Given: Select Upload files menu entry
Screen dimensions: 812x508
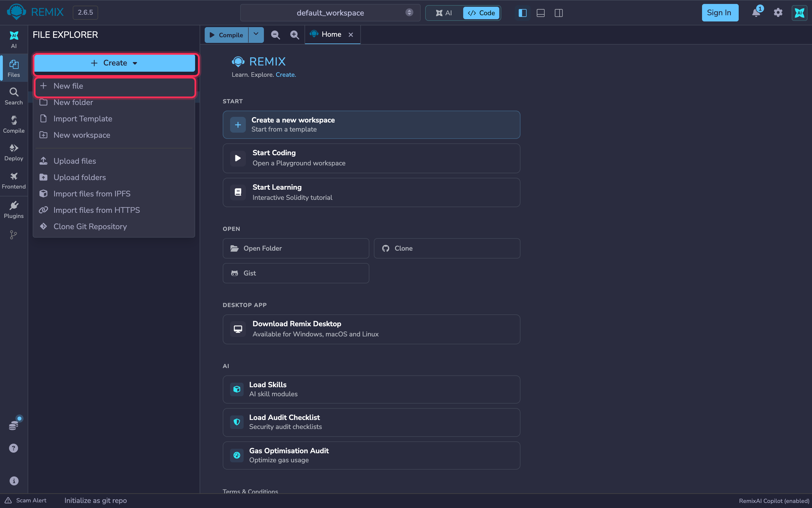Looking at the screenshot, I should [x=114, y=161].
